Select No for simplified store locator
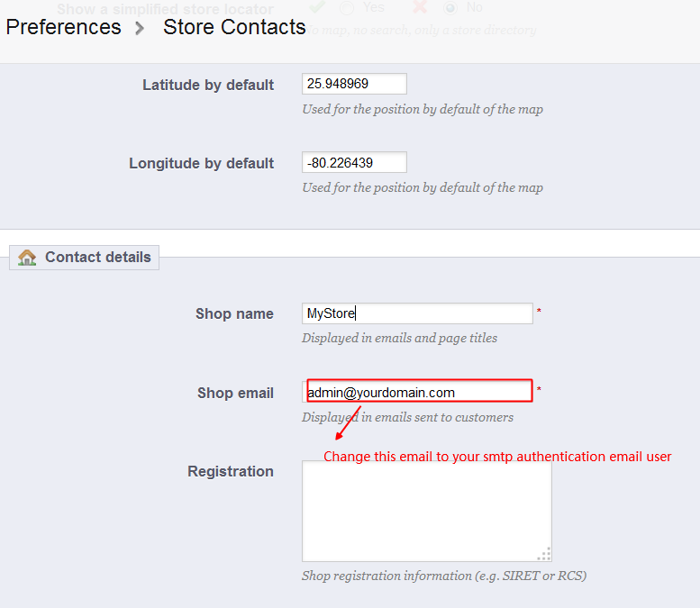700x608 pixels. point(449,7)
